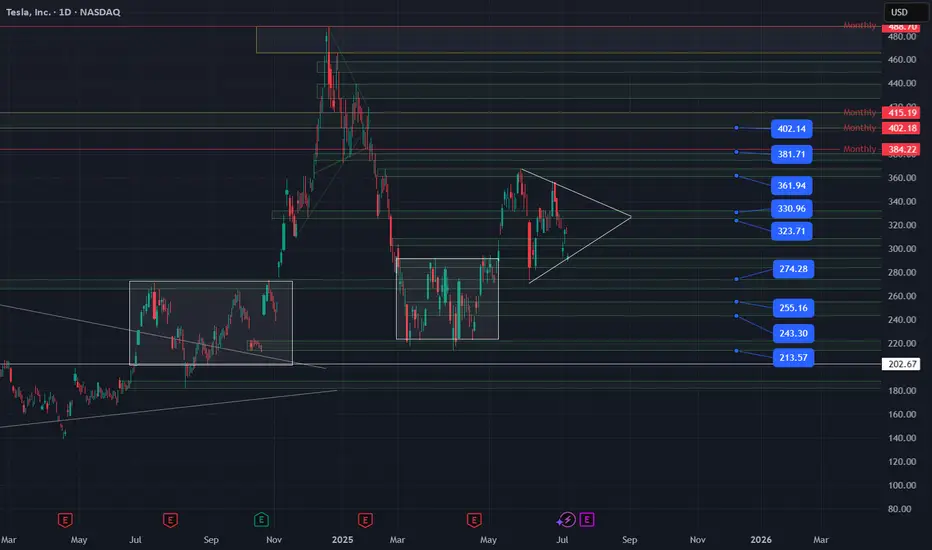Click the red earnings marker between Mar and May 2025
The image size is (932, 550).
pyautogui.click(x=474, y=520)
